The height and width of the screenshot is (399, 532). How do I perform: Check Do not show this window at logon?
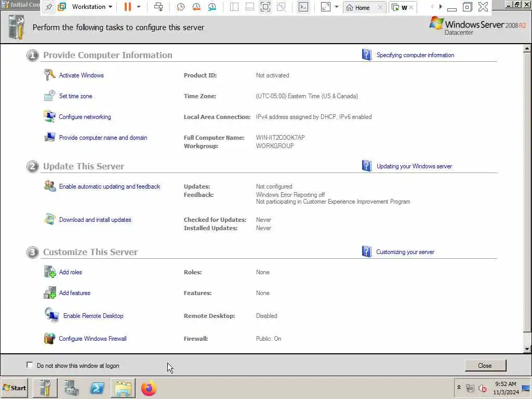pos(30,365)
